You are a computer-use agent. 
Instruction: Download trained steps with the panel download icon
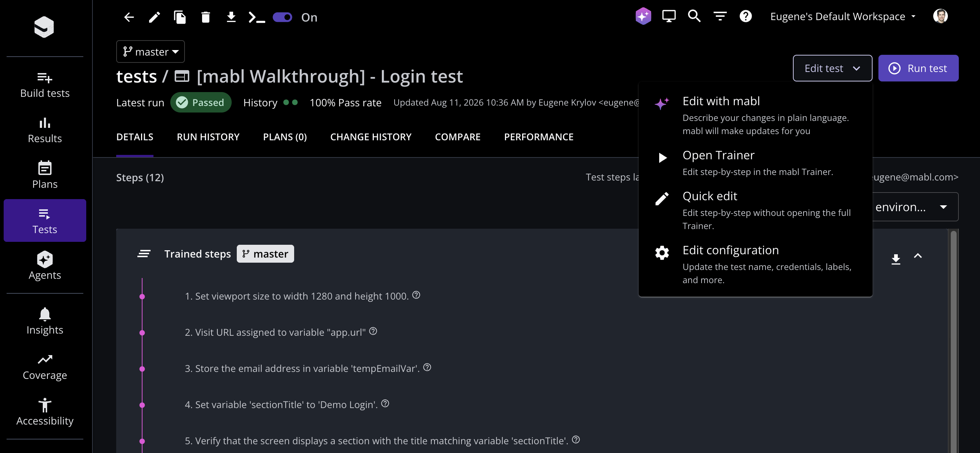[896, 259]
